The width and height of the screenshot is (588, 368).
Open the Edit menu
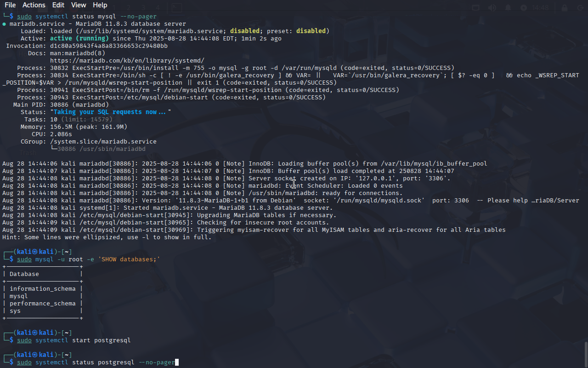(x=58, y=5)
